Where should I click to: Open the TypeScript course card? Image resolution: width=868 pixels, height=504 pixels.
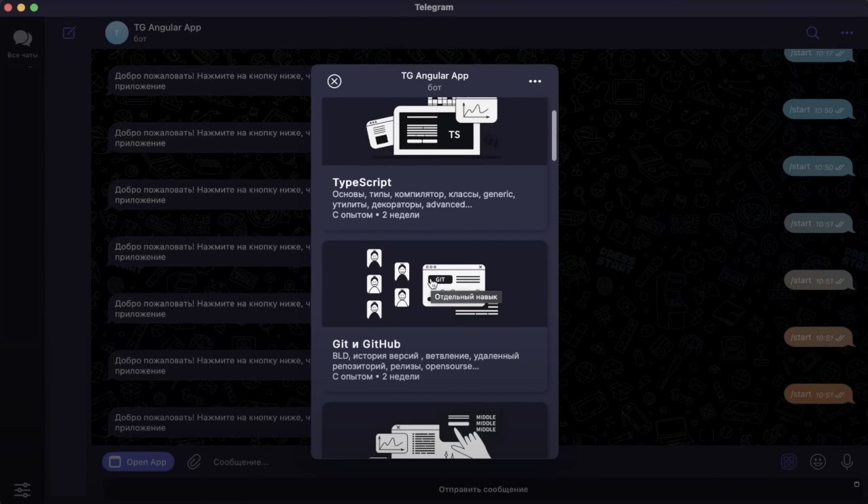[x=434, y=197]
